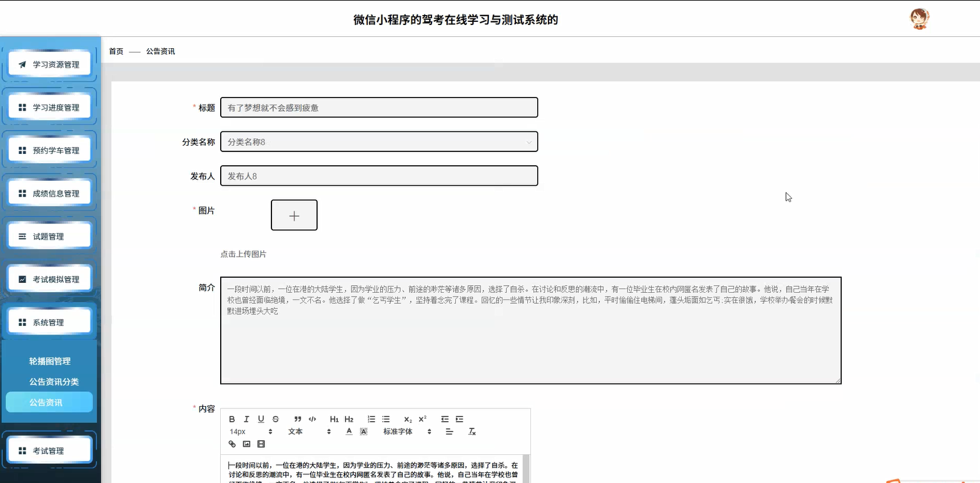Collapse the 系统管理 sidebar menu
This screenshot has height=483, width=980.
coord(49,323)
